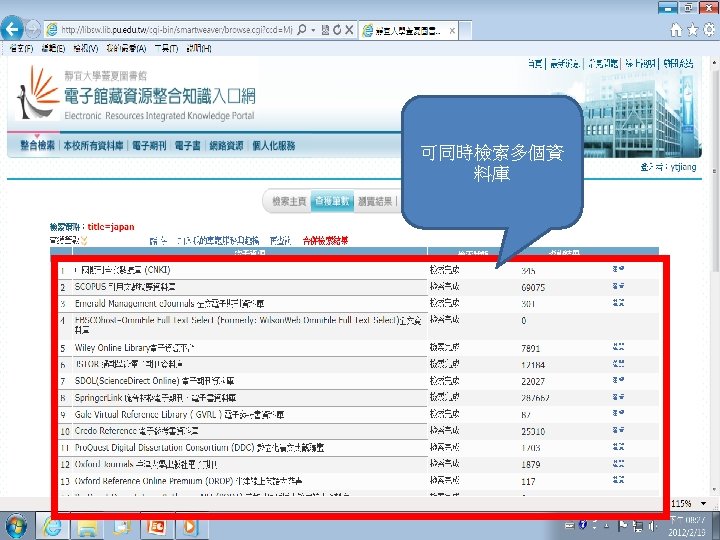
Task: Open the 檢視(V) View menu
Action: pyautogui.click(x=86, y=48)
